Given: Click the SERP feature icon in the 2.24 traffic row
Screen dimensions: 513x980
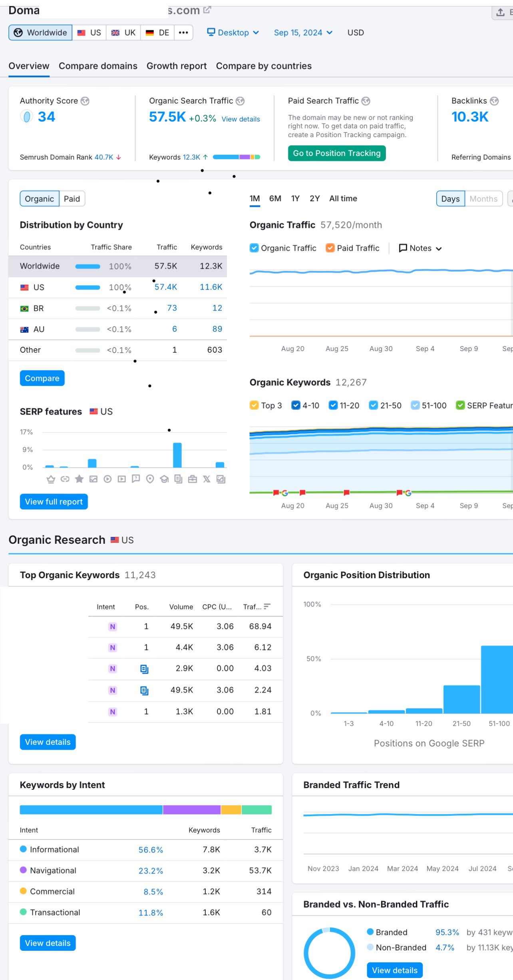Looking at the screenshot, I should 144,691.
